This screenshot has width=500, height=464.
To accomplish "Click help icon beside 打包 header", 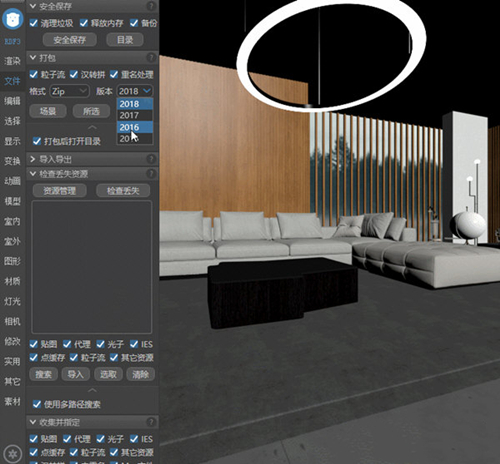I will click(x=151, y=58).
